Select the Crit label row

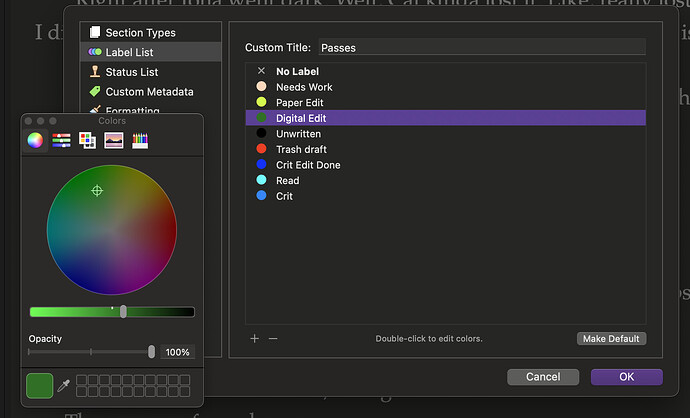(x=446, y=196)
